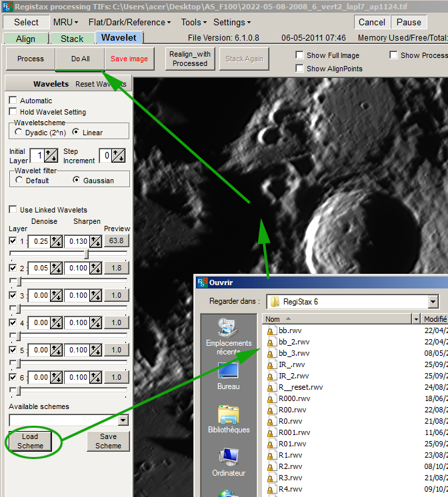Click the Load Scheme button
Screen dimensions: 448x497
[x=30, y=441]
